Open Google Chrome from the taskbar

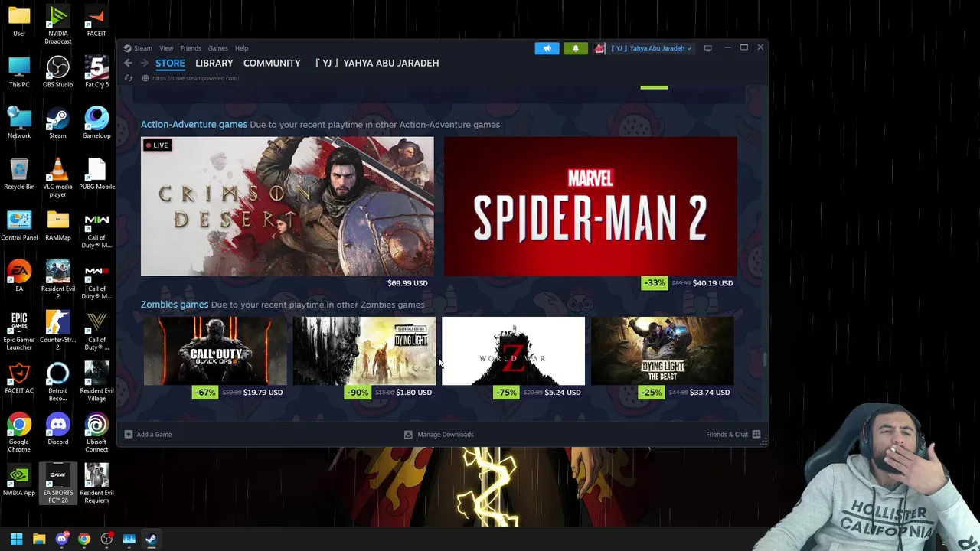[x=84, y=540]
